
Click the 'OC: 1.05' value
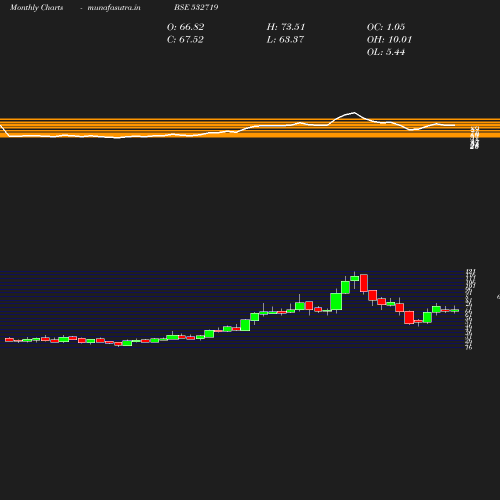point(386,27)
